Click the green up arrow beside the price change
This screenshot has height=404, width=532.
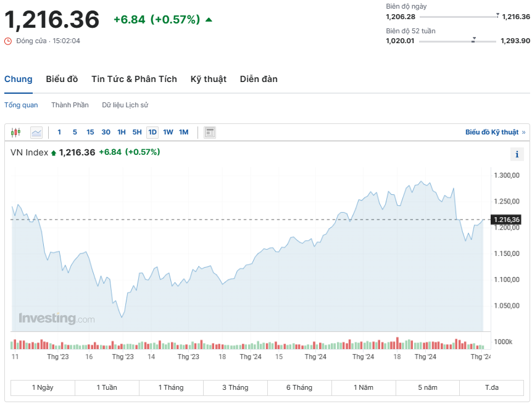(209, 20)
